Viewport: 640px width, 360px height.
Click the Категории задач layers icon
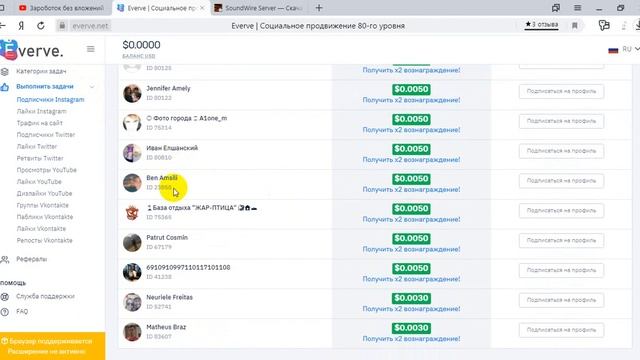click(5, 71)
